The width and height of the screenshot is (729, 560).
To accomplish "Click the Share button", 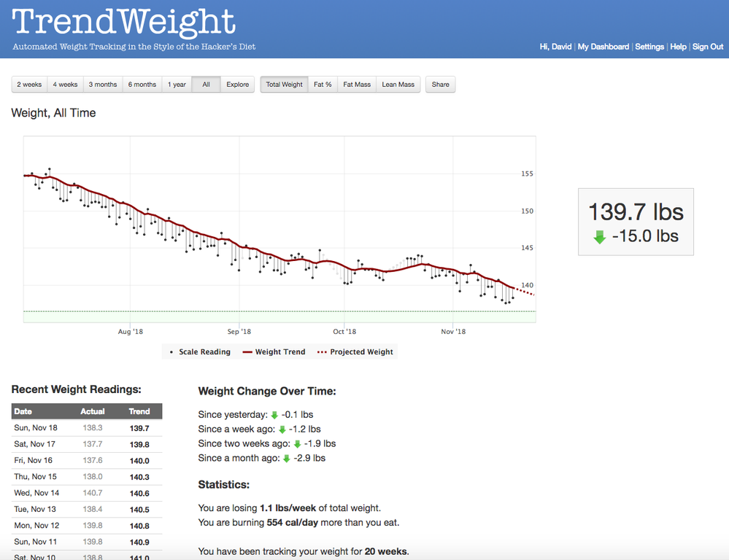I will click(440, 85).
